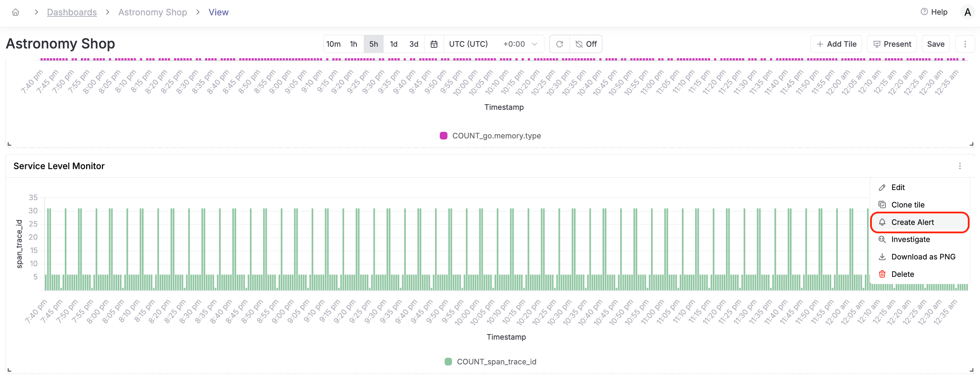Open the Dashboards breadcrumb link
The image size is (980, 378).
point(71,12)
